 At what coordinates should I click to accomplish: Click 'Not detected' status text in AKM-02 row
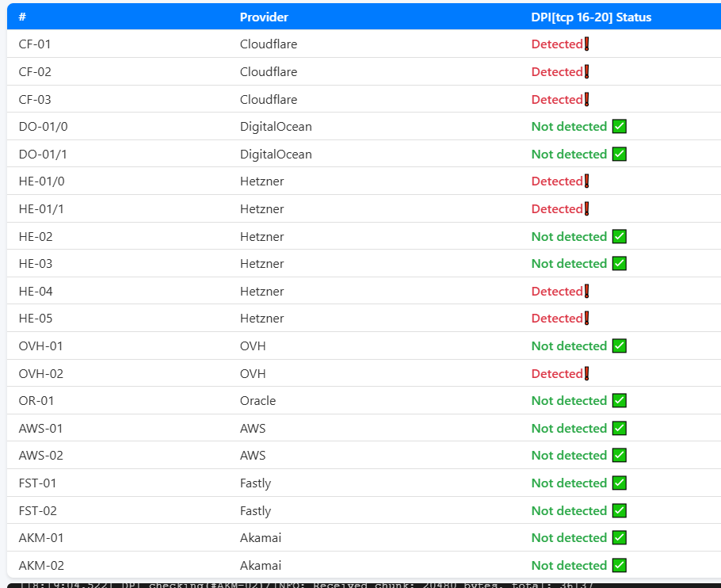(569, 565)
